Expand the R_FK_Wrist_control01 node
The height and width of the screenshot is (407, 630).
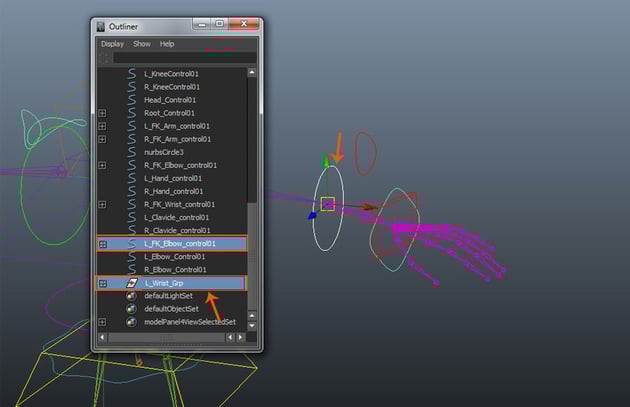tap(102, 204)
